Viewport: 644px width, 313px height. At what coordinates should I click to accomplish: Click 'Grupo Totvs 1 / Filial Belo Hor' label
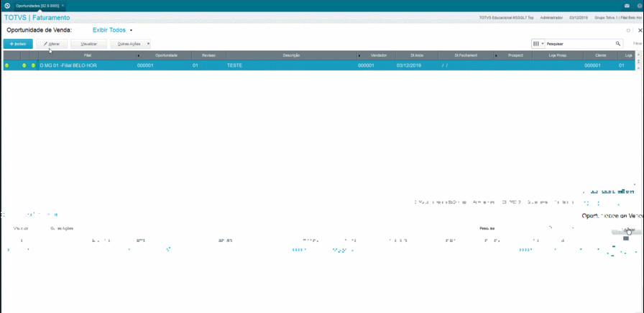point(618,18)
